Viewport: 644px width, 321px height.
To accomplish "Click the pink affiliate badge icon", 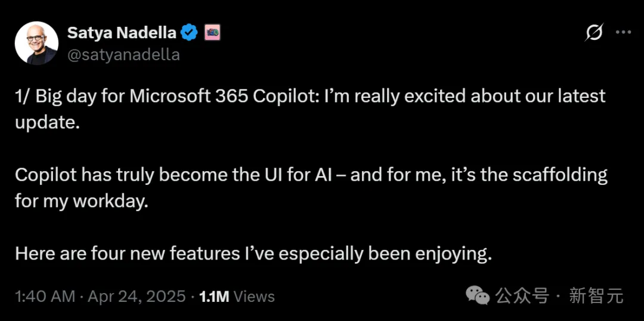I will [x=212, y=33].
